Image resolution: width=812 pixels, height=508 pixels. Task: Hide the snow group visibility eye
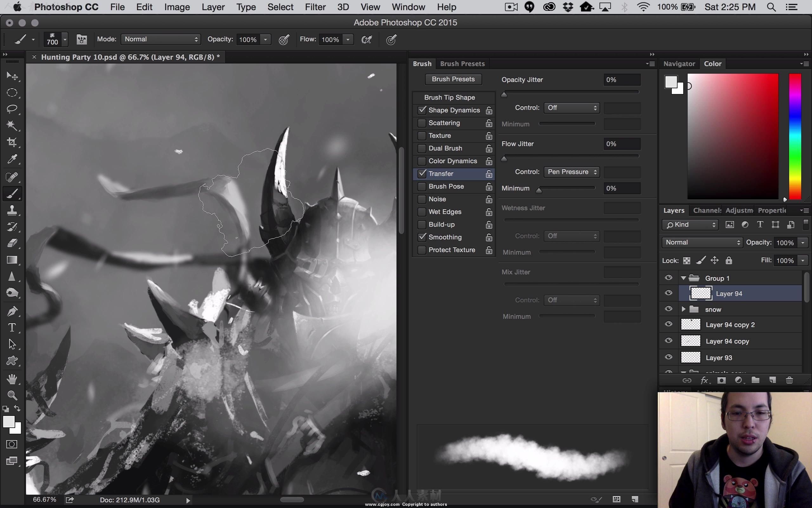coord(668,309)
